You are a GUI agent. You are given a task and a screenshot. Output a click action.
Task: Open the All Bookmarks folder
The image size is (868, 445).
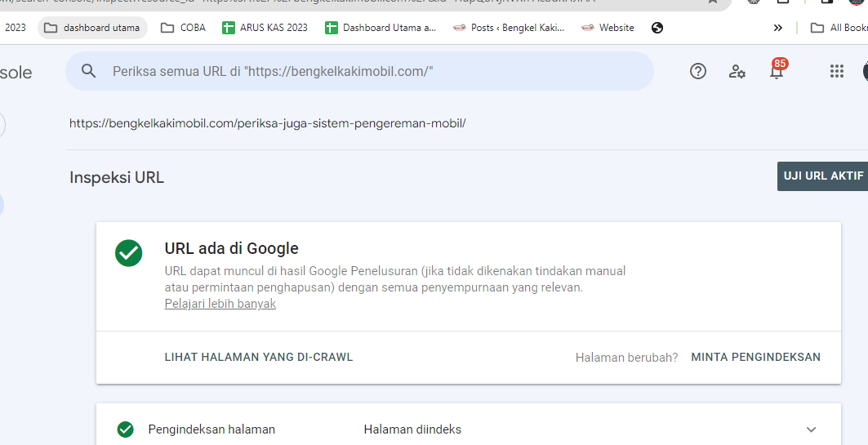838,28
